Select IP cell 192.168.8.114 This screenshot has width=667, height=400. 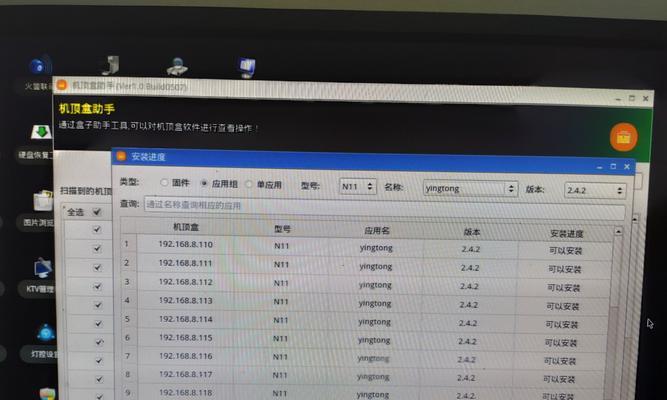(x=185, y=319)
